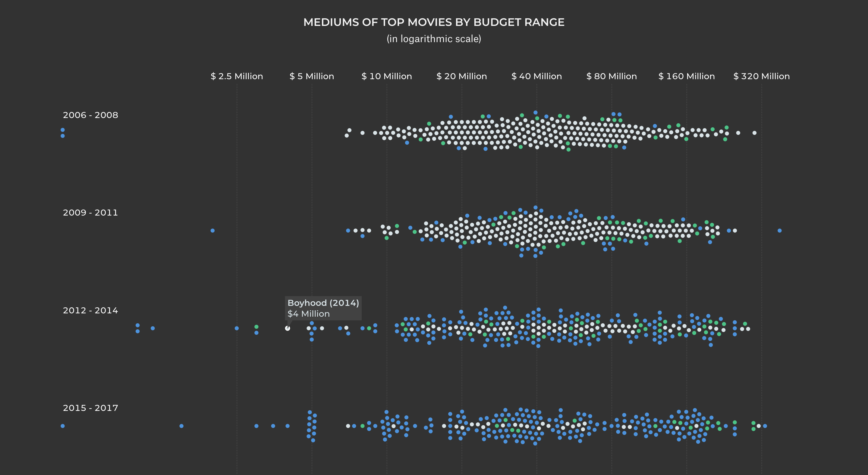The width and height of the screenshot is (868, 475).
Task: Select the $ 160 Million axis label
Action: [x=686, y=76]
